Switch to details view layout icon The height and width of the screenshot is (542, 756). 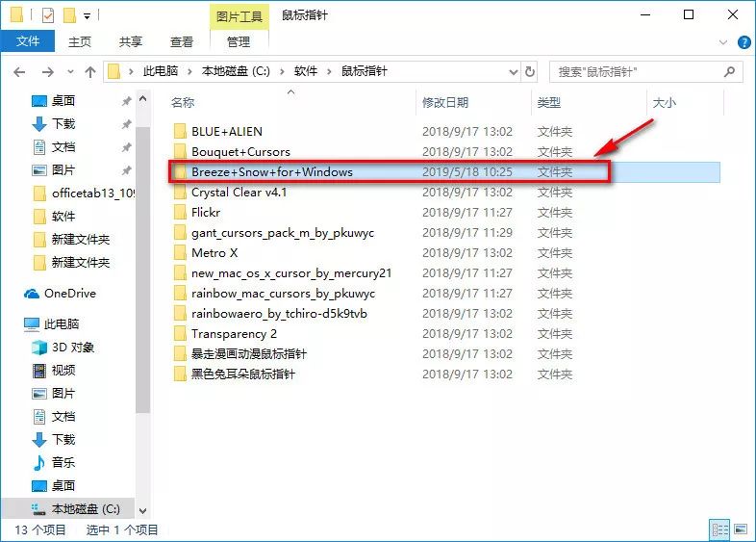point(719,529)
